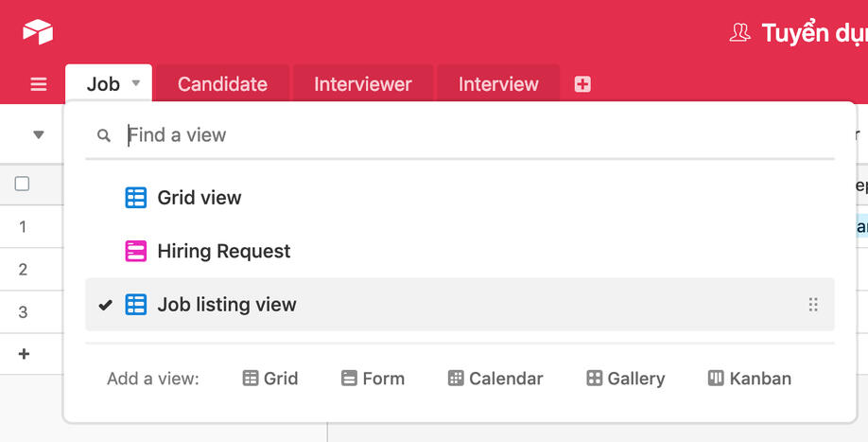Viewport: 868px width, 442px height.
Task: Click the search magnifier icon
Action: pyautogui.click(x=104, y=136)
